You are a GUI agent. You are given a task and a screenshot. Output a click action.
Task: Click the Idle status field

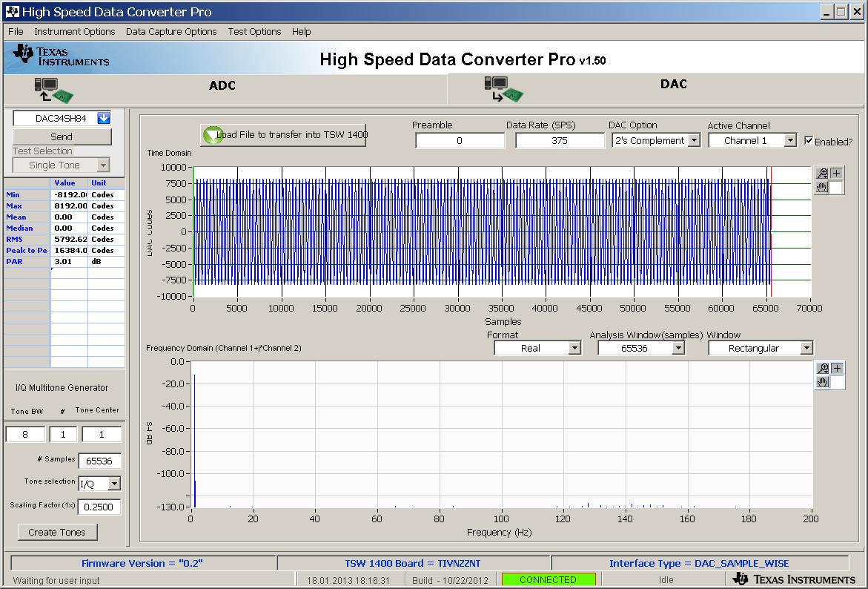click(666, 579)
